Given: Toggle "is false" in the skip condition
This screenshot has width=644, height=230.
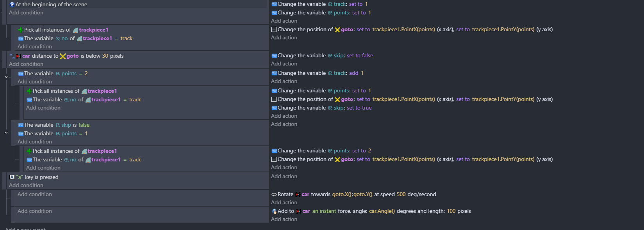Looking at the screenshot, I should coord(81,125).
